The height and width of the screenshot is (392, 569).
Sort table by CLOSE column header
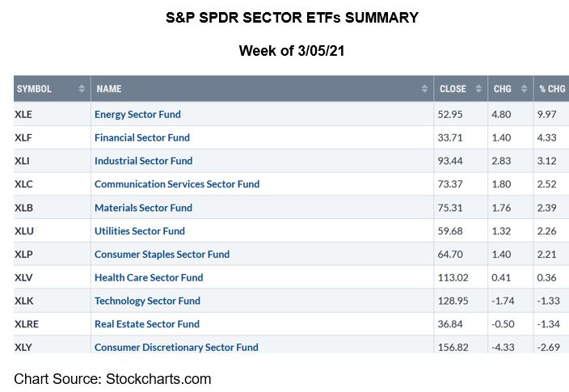(453, 89)
